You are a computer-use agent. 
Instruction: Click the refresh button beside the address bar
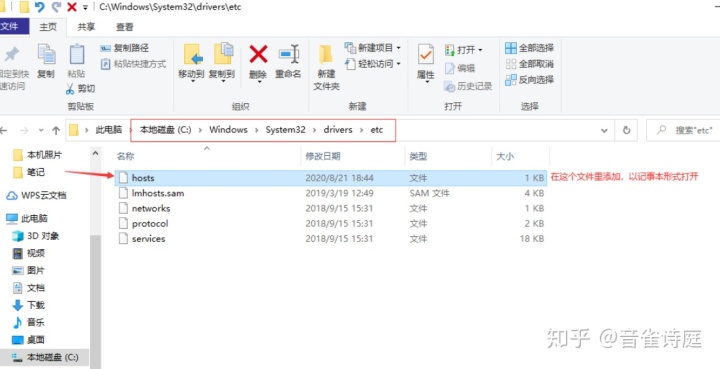pyautogui.click(x=626, y=131)
